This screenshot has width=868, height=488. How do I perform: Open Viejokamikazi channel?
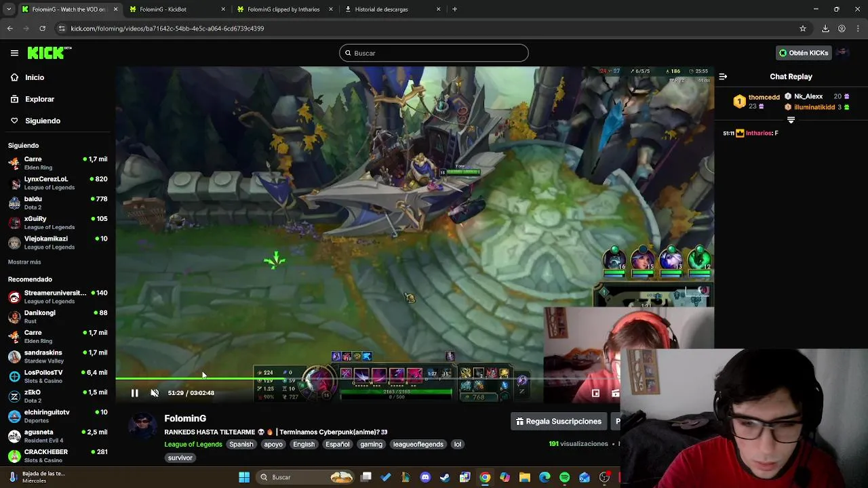[x=58, y=243]
